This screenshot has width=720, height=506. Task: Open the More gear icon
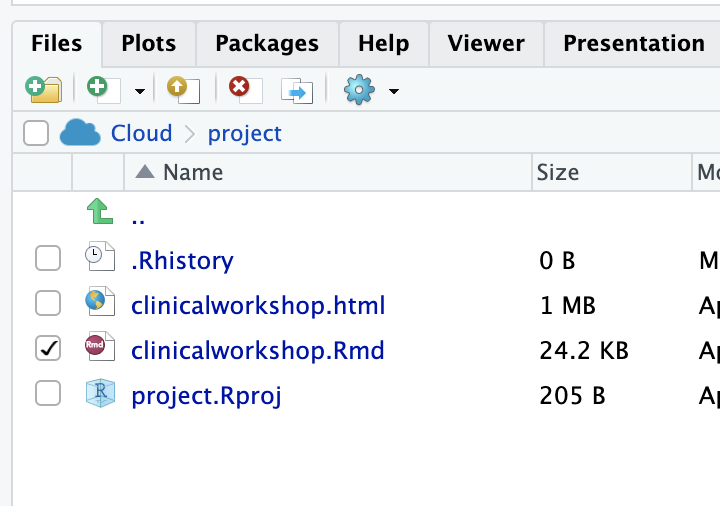[359, 90]
